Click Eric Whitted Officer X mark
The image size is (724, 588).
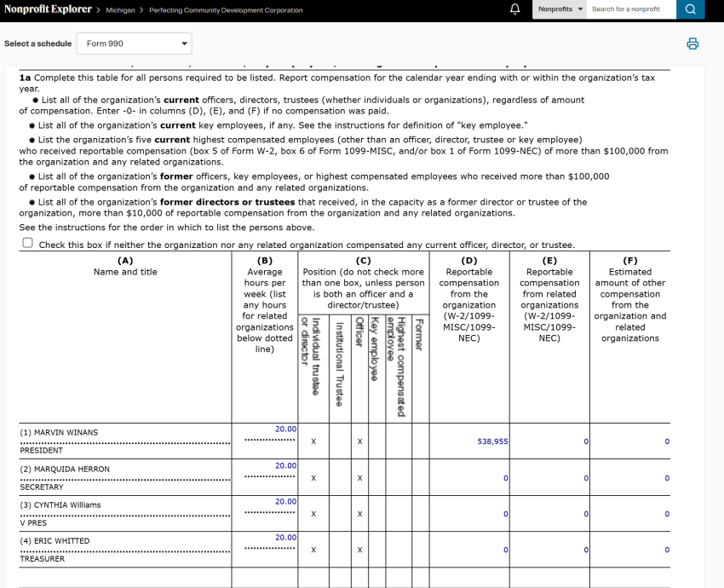(x=359, y=550)
